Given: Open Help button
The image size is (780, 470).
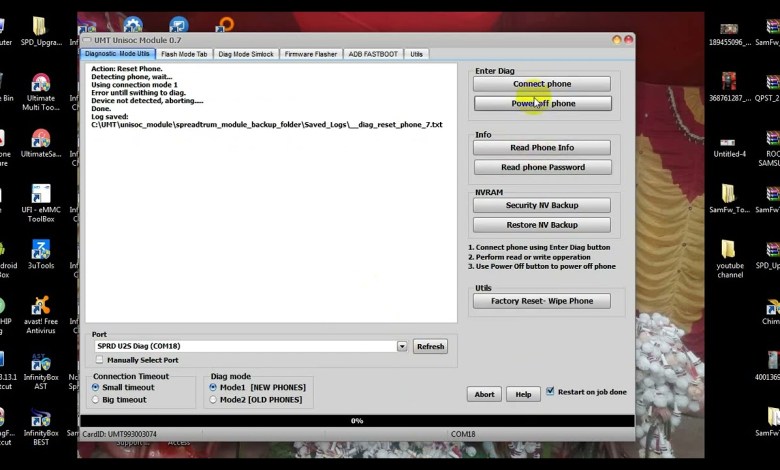Looking at the screenshot, I should (x=523, y=394).
